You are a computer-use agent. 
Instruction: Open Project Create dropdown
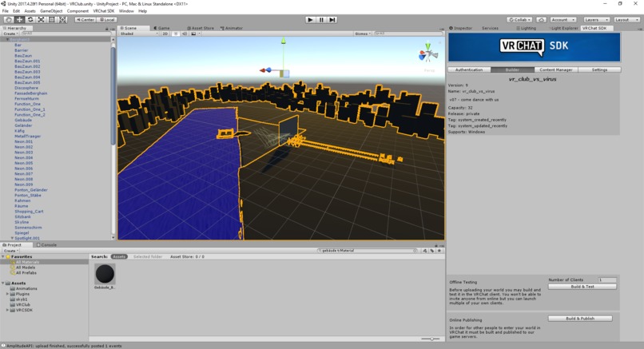point(10,251)
